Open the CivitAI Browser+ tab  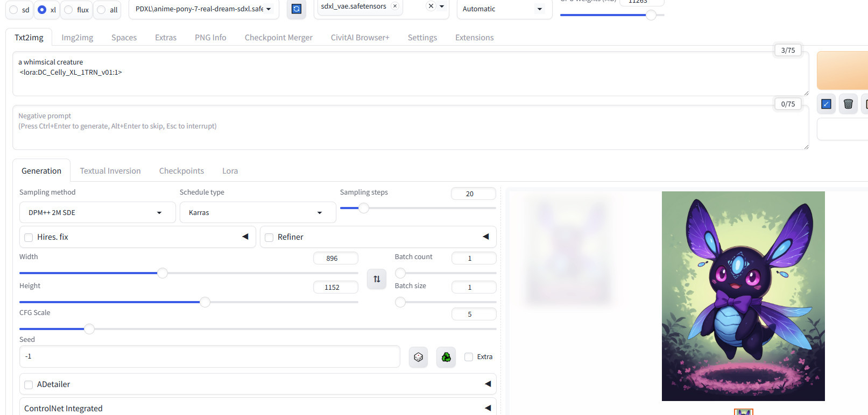[360, 38]
